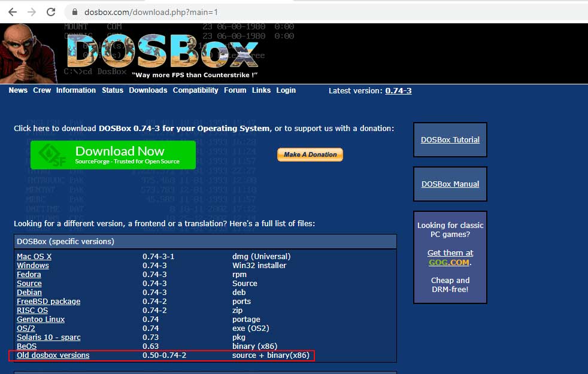Follow the Get them at GOG.COM link
This screenshot has height=374, width=588.
(x=450, y=257)
